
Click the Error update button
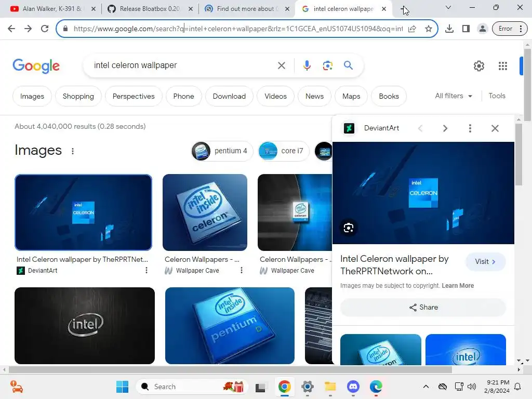pos(509,29)
